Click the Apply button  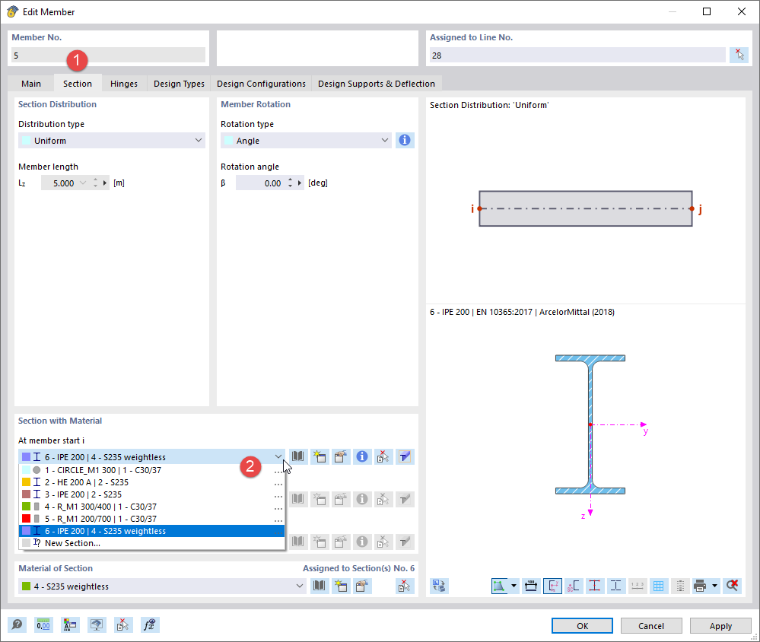(x=721, y=626)
